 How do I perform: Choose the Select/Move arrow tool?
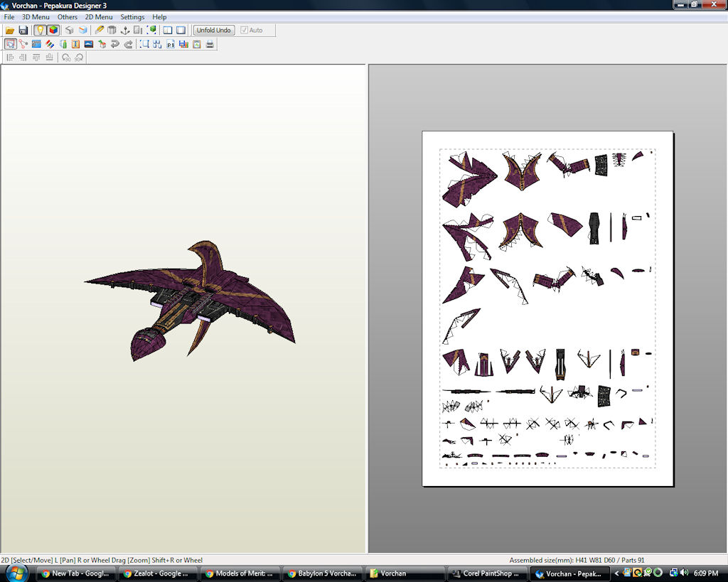pos(10,44)
